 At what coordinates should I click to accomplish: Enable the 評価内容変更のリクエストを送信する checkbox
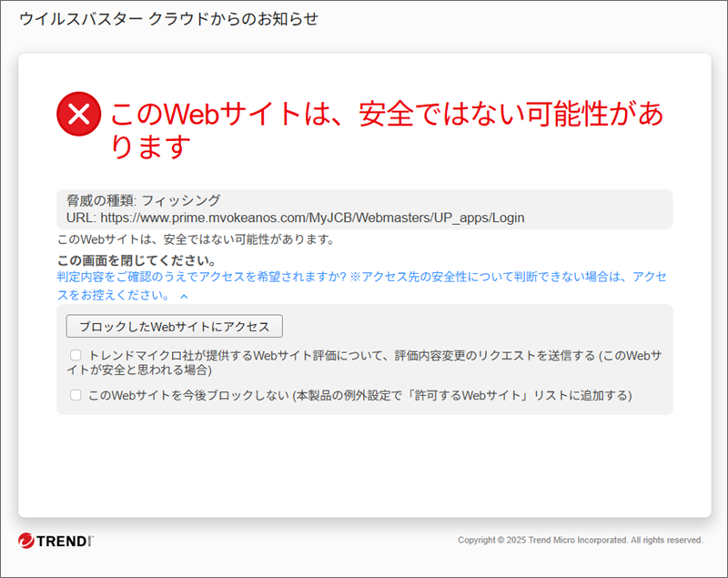76,355
